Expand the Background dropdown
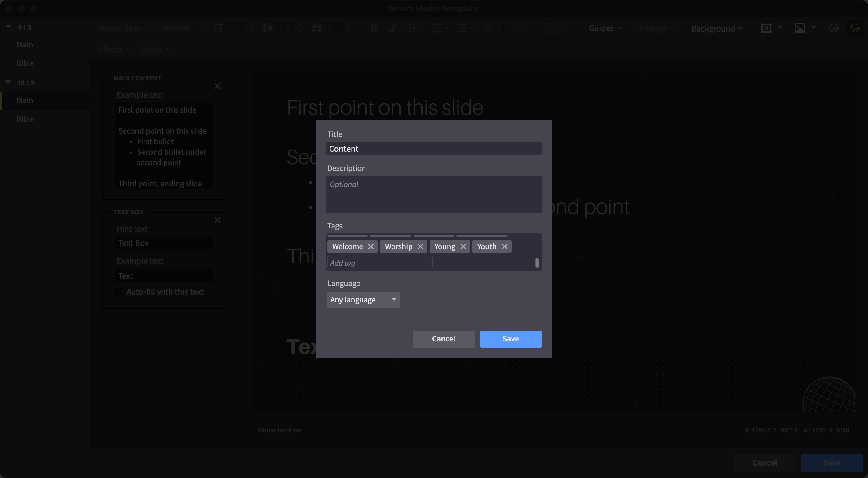The width and height of the screenshot is (868, 478). (x=716, y=28)
